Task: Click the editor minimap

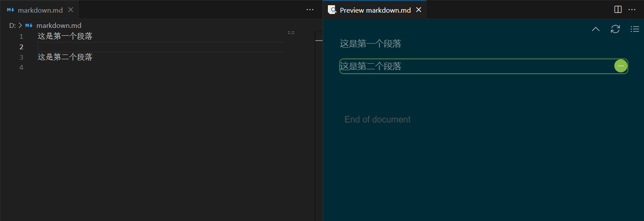Action: (291, 33)
